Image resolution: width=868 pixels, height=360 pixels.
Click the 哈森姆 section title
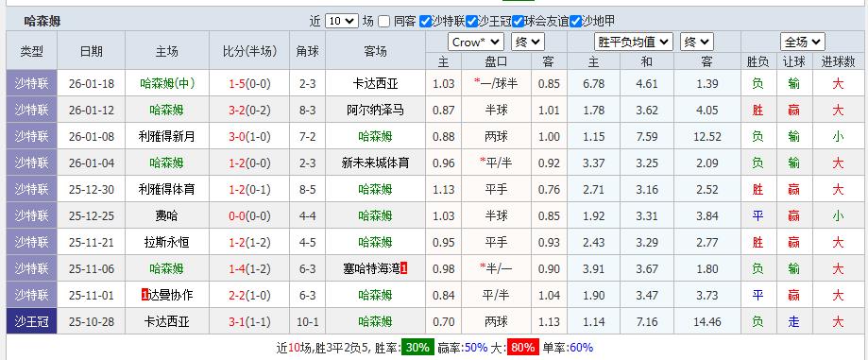coord(43,22)
